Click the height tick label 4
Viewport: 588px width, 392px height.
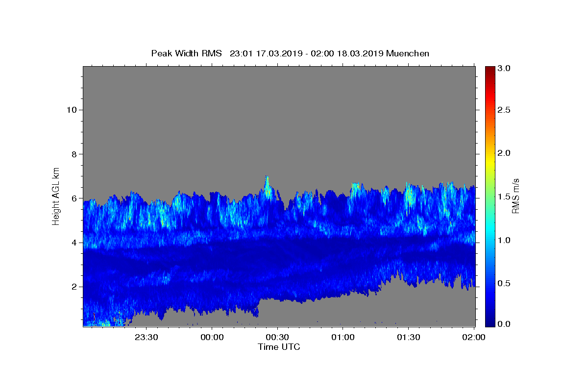[x=73, y=243]
